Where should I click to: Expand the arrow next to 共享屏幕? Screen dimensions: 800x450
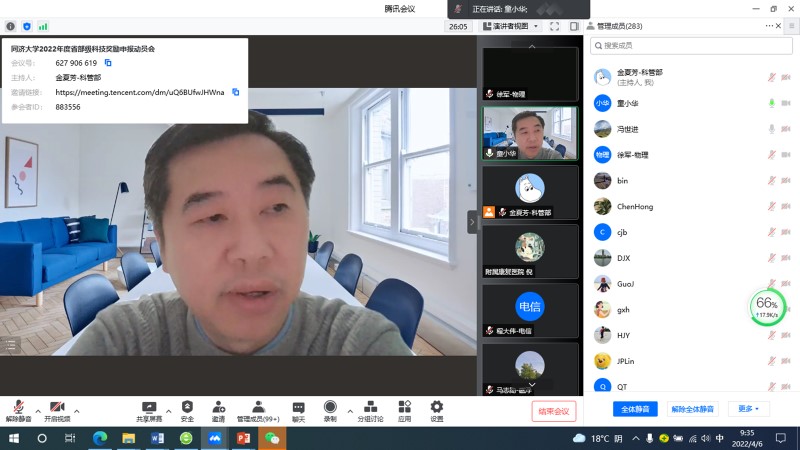168,411
